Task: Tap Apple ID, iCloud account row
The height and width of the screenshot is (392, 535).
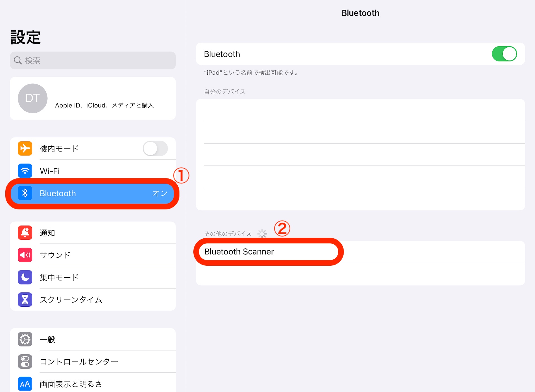Action: coord(93,98)
